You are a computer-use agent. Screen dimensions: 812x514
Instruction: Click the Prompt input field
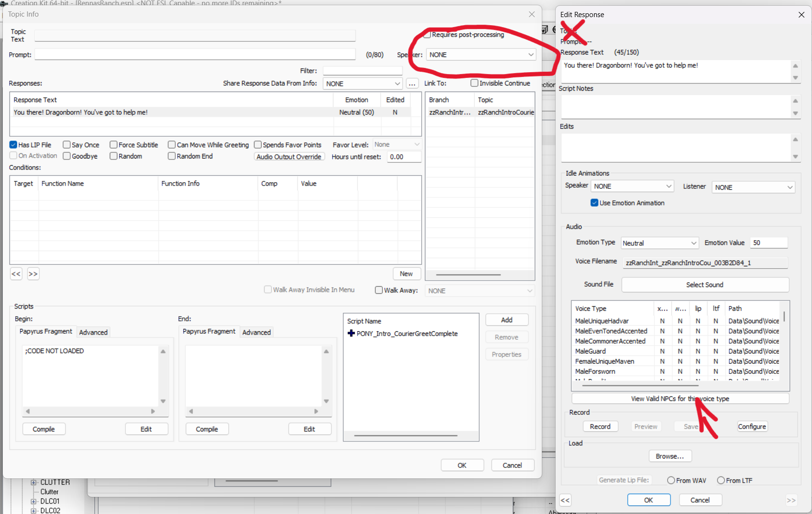pyautogui.click(x=195, y=55)
